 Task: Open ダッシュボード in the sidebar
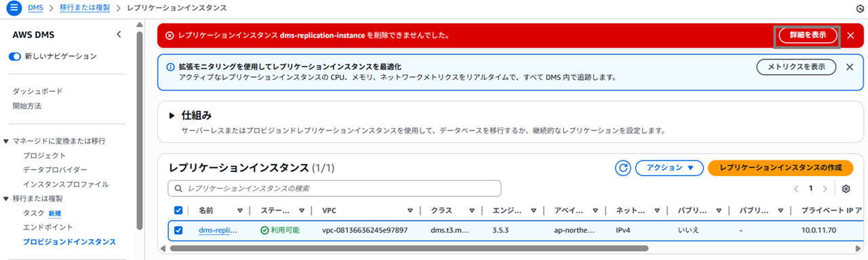(x=37, y=91)
